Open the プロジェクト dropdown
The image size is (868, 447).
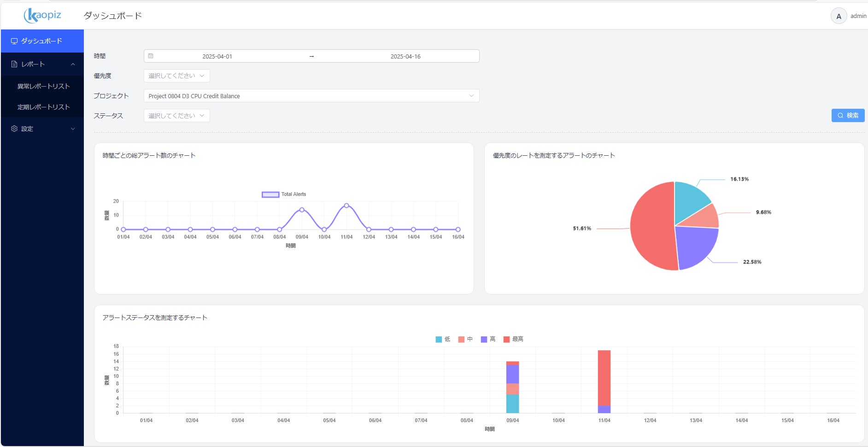pos(311,96)
